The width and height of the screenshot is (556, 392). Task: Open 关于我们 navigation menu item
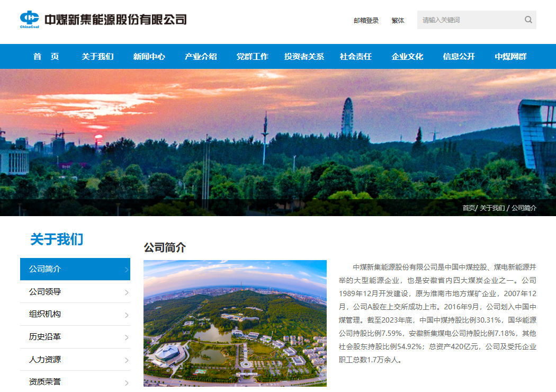pyautogui.click(x=97, y=56)
